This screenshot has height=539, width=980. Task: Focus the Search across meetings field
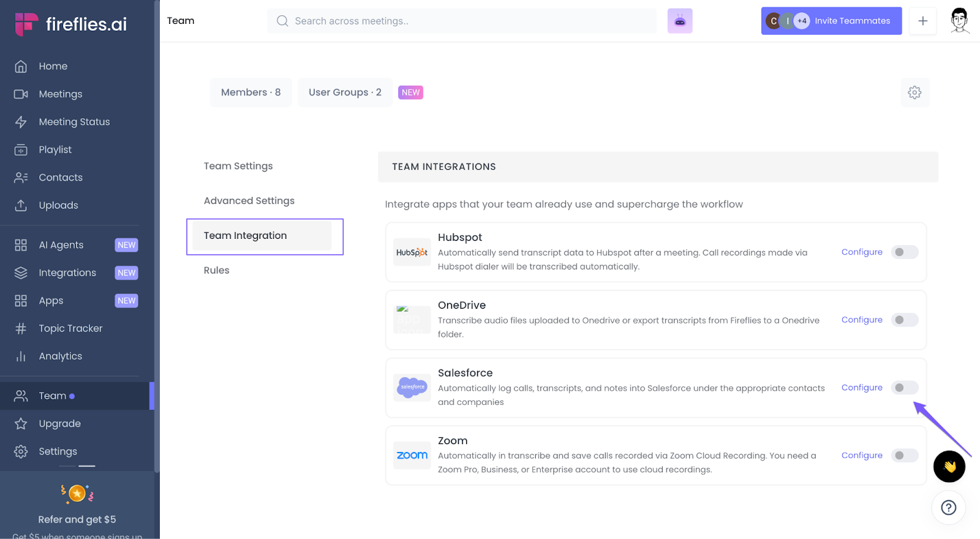(x=462, y=21)
